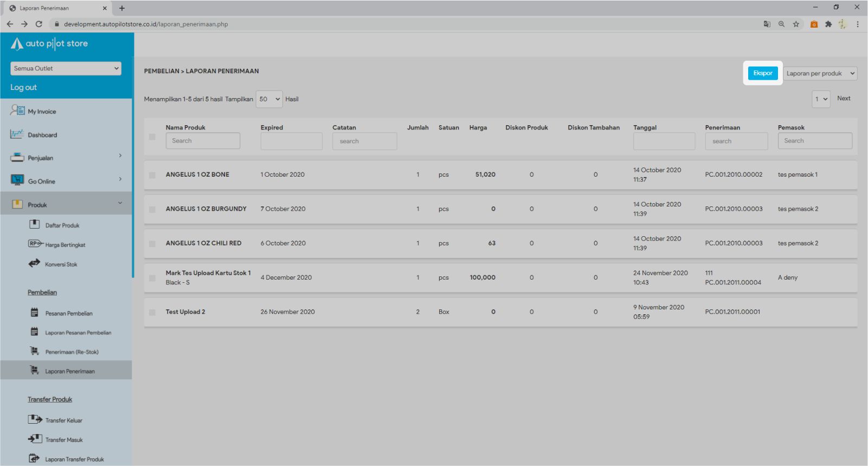Click the Transfer Keluar icon
Image resolution: width=868 pixels, height=466 pixels.
(x=35, y=419)
